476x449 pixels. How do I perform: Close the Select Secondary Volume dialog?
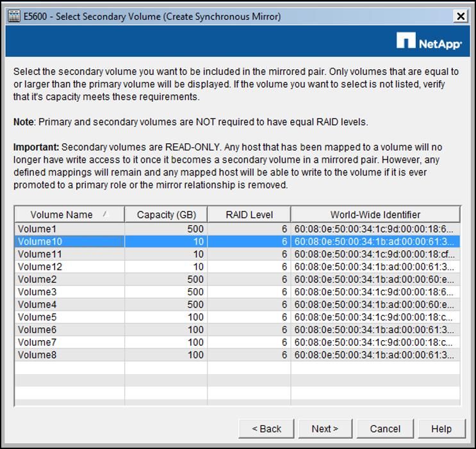tap(461, 16)
